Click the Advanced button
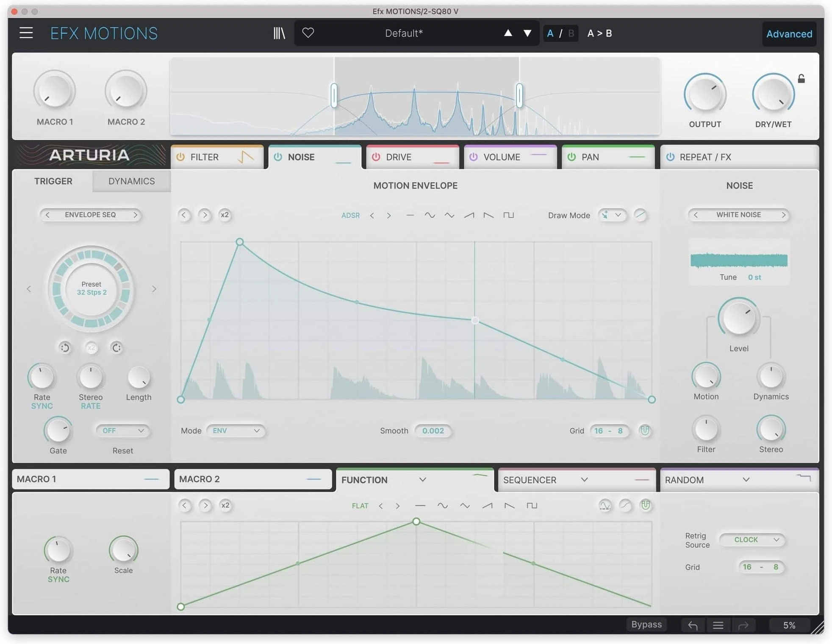 [x=789, y=33]
